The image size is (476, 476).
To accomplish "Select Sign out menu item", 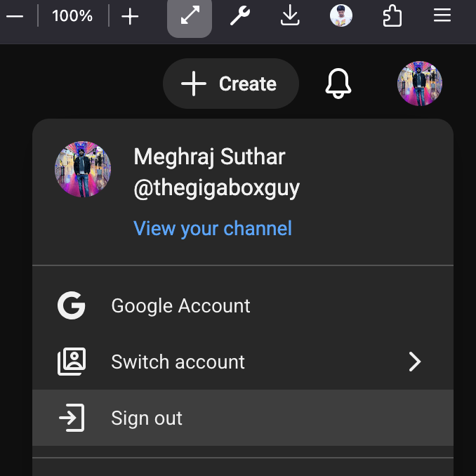I will click(x=243, y=418).
